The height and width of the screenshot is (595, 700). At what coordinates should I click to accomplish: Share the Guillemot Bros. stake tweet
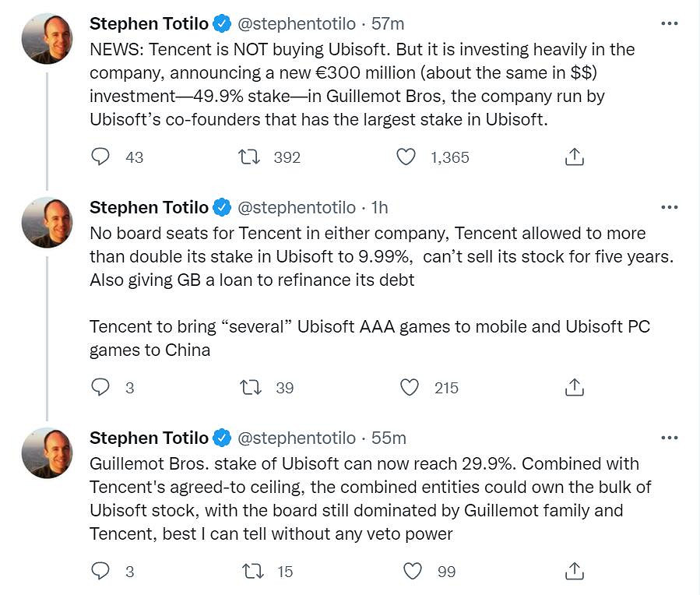(574, 571)
